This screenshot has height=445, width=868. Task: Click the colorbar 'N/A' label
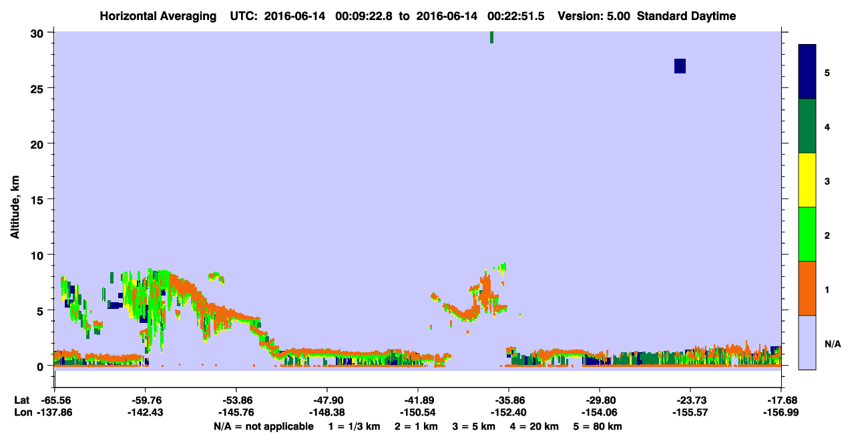(833, 344)
